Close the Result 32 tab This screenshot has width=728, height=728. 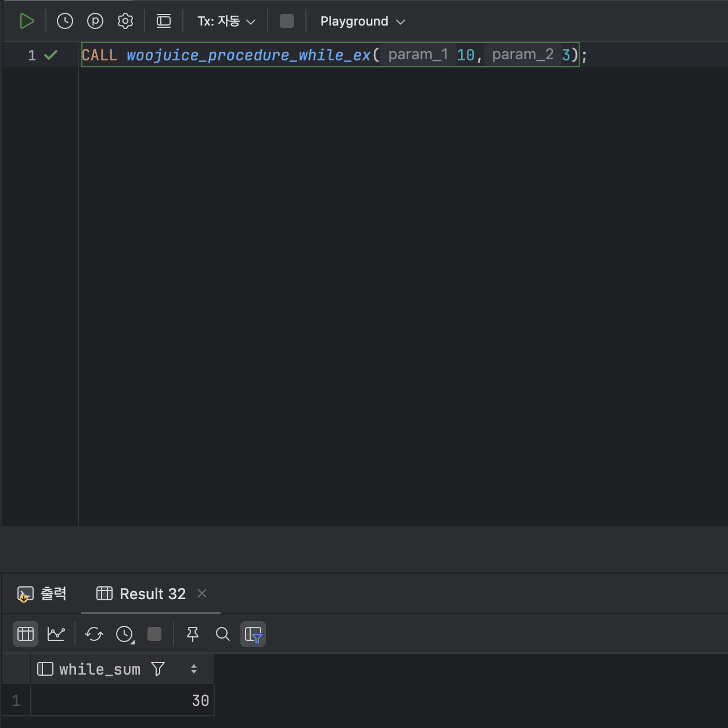pyautogui.click(x=202, y=593)
